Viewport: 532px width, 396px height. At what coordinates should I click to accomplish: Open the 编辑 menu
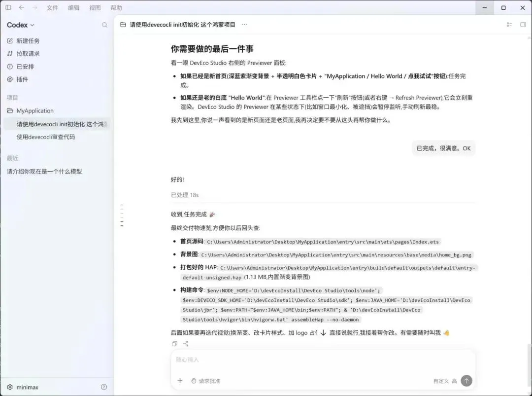(73, 7)
